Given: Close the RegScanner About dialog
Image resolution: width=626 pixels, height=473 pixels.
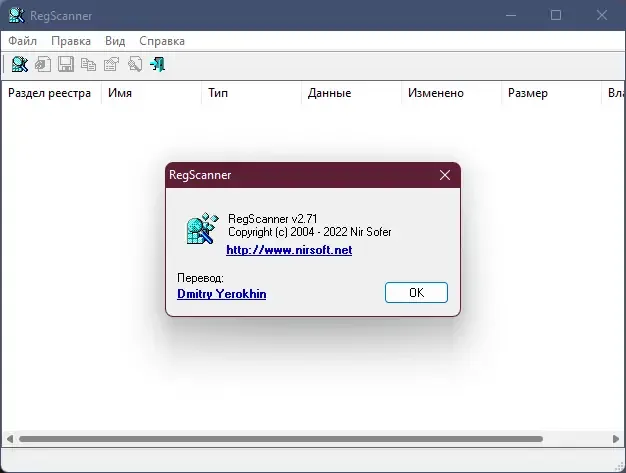Looking at the screenshot, I should (x=445, y=175).
